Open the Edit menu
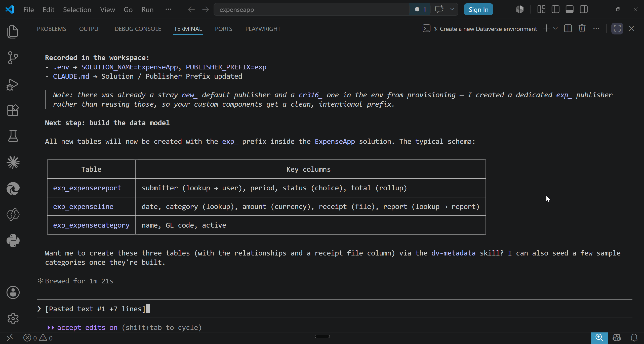Image resolution: width=644 pixels, height=344 pixels. 49,10
